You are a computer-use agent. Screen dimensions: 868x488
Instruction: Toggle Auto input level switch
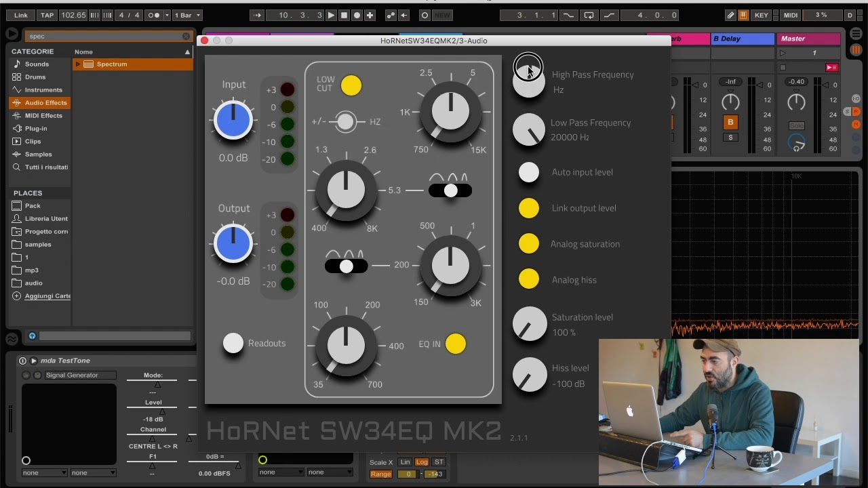point(529,173)
